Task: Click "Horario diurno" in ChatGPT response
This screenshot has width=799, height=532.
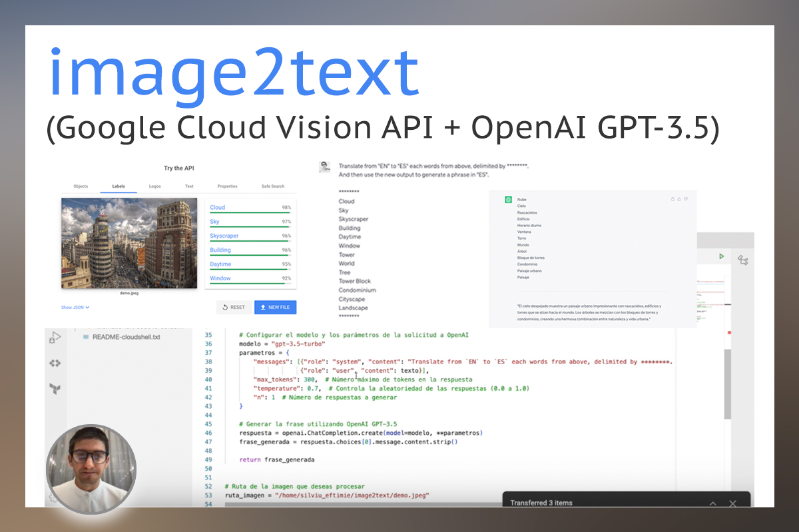Action: tap(529, 225)
